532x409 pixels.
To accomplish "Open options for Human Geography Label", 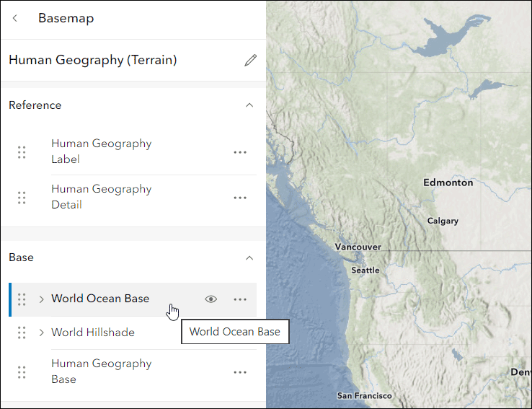I will (240, 152).
